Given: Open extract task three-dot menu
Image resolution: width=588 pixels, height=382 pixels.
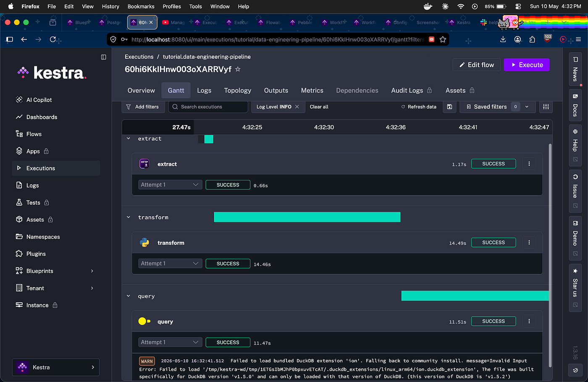Looking at the screenshot, I should click(529, 164).
